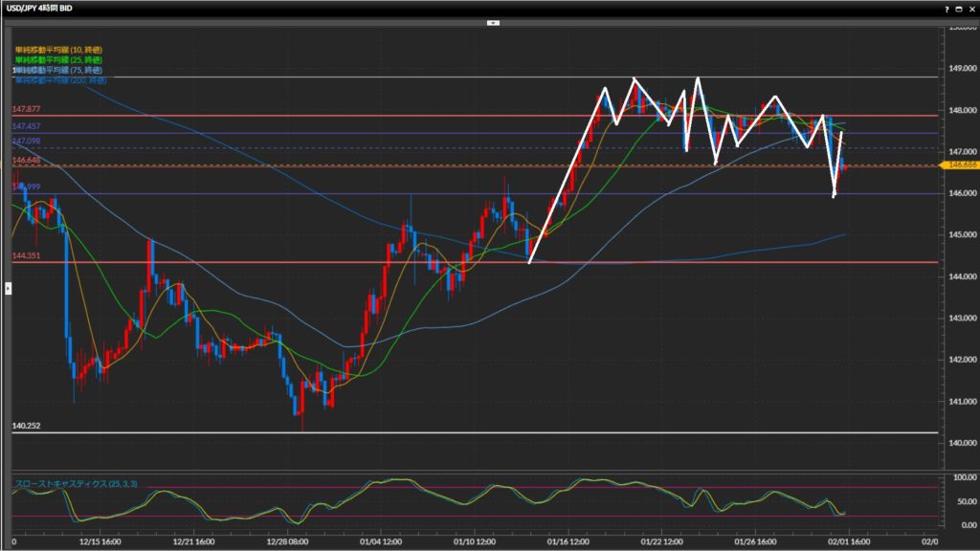
Task: Expand the left side panel arrow
Action: (8, 286)
